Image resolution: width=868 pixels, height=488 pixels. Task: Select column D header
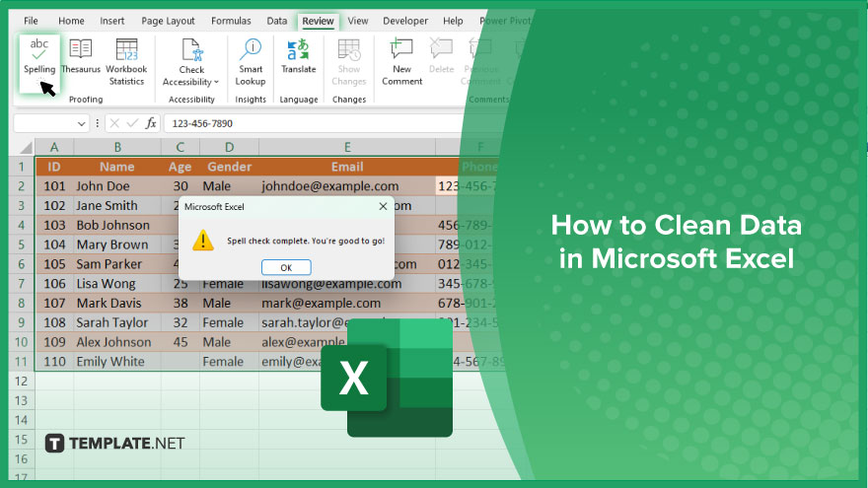(x=229, y=147)
